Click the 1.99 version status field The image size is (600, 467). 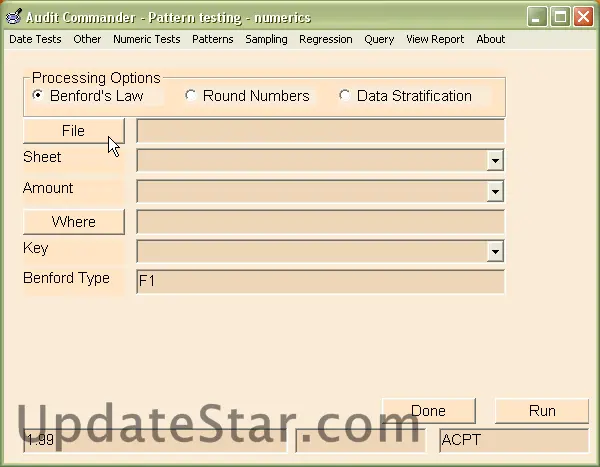point(155,440)
